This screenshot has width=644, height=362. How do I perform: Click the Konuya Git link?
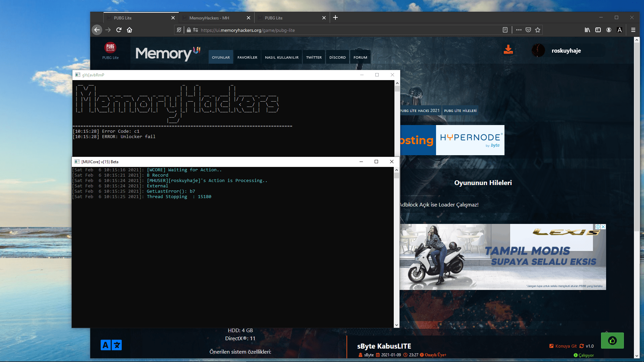(563, 346)
